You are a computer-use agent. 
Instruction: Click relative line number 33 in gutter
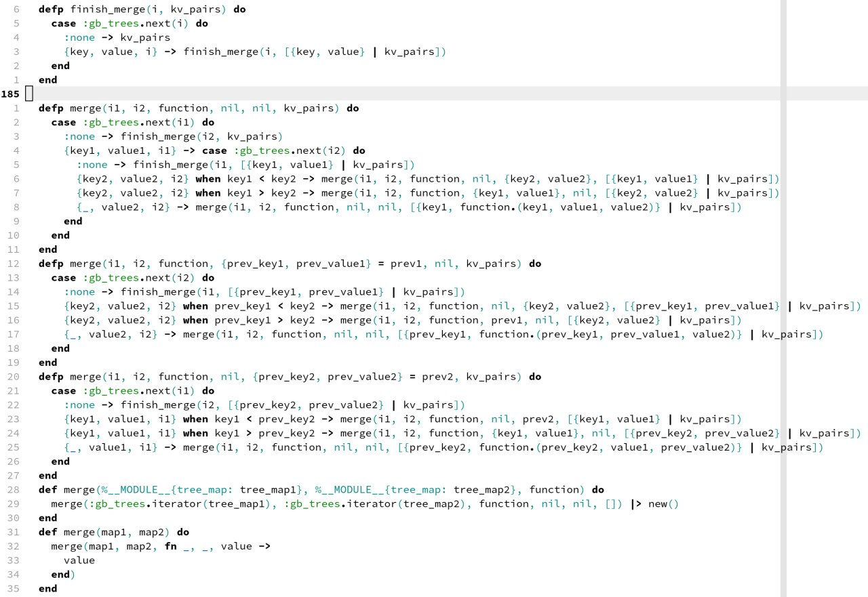tap(14, 560)
